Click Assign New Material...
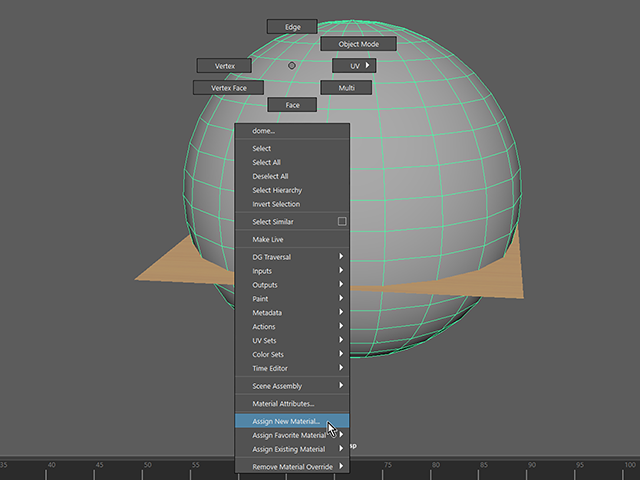 (x=292, y=421)
